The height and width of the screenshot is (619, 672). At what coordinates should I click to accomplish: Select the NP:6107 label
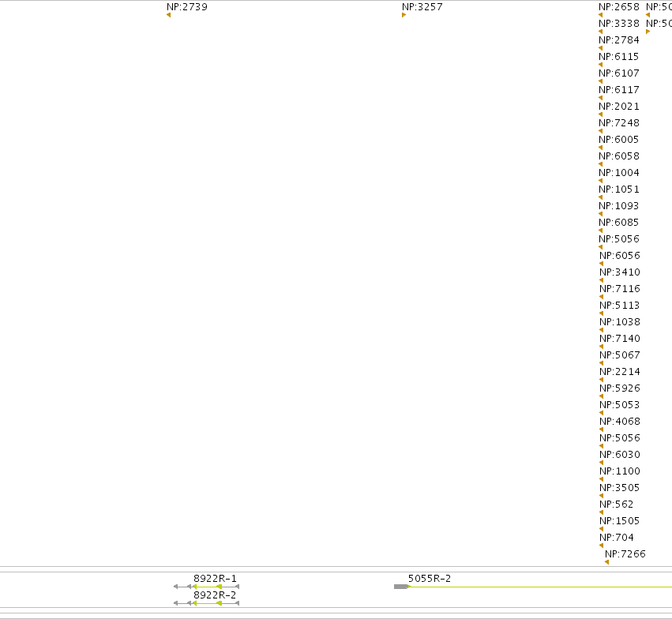click(x=619, y=73)
